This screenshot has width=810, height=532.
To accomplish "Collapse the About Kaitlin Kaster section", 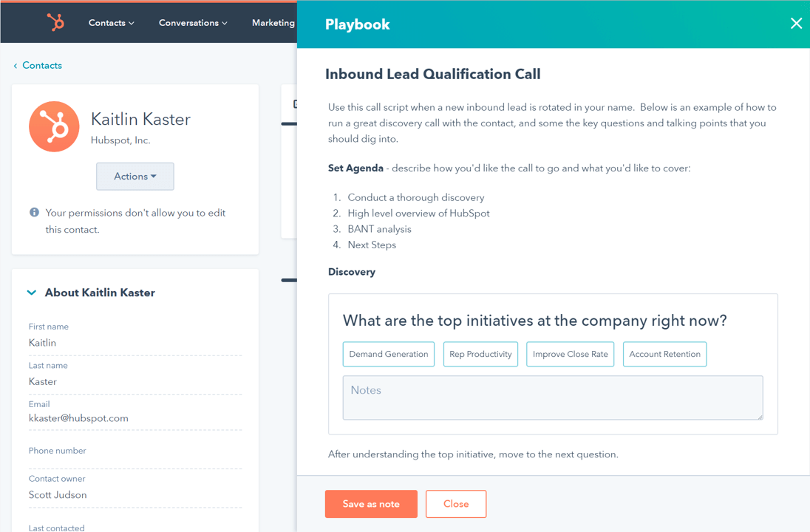I will 32,293.
